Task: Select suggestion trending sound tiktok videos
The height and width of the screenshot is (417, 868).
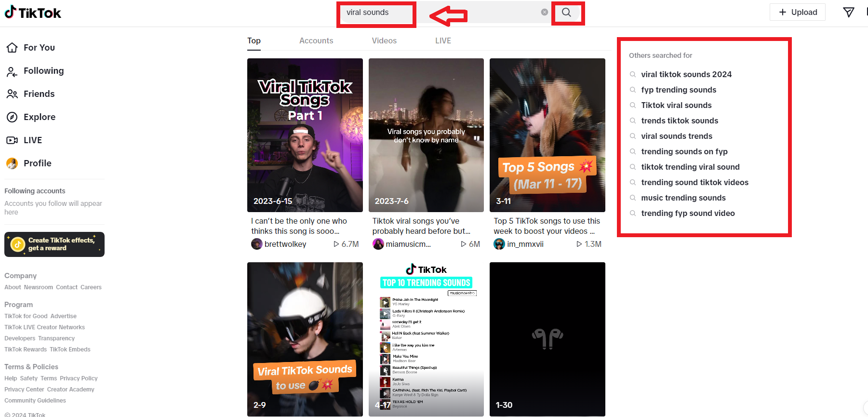Action: (694, 182)
